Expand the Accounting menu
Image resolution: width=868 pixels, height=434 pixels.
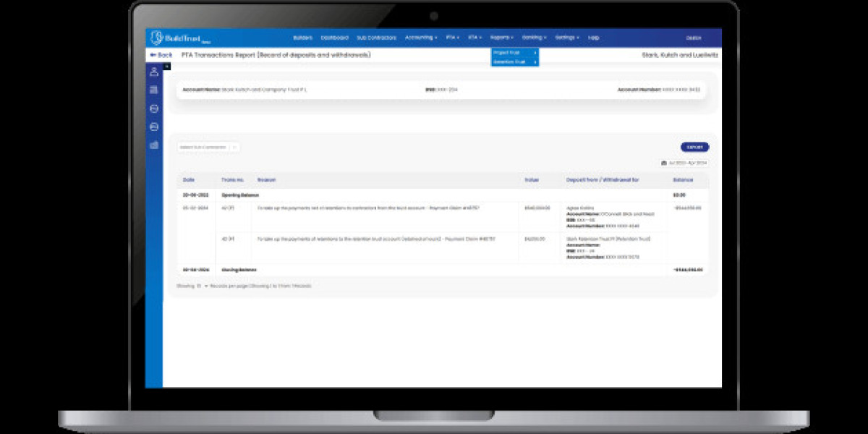(x=421, y=38)
